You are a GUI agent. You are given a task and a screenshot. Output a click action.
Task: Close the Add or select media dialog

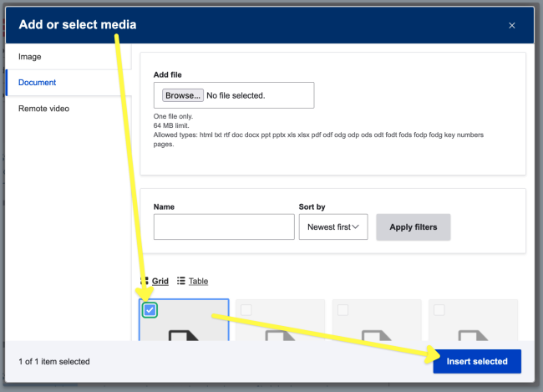tap(512, 25)
